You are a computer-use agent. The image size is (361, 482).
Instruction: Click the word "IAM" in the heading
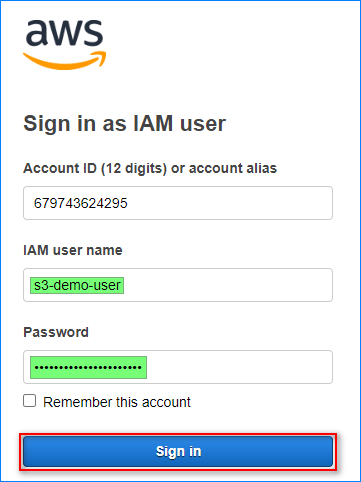(x=153, y=123)
